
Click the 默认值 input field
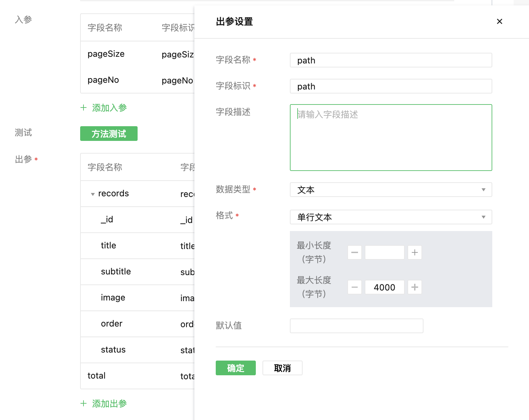click(x=357, y=326)
